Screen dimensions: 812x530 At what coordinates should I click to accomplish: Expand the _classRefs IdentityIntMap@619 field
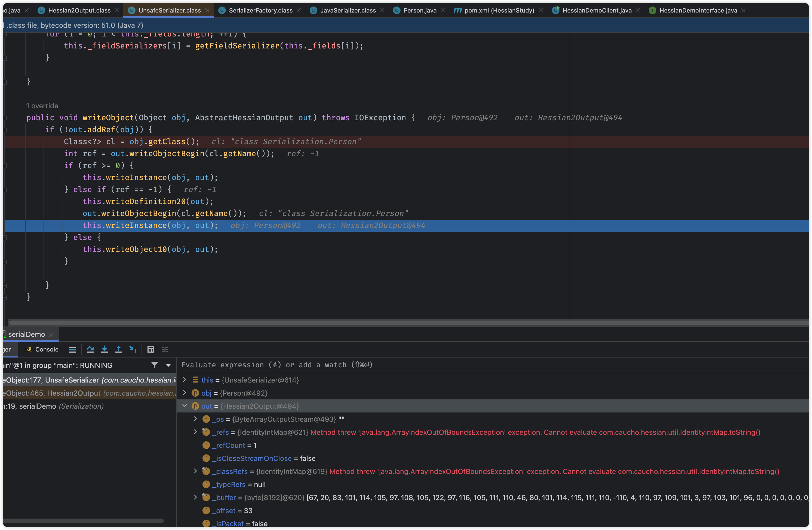pyautogui.click(x=195, y=471)
